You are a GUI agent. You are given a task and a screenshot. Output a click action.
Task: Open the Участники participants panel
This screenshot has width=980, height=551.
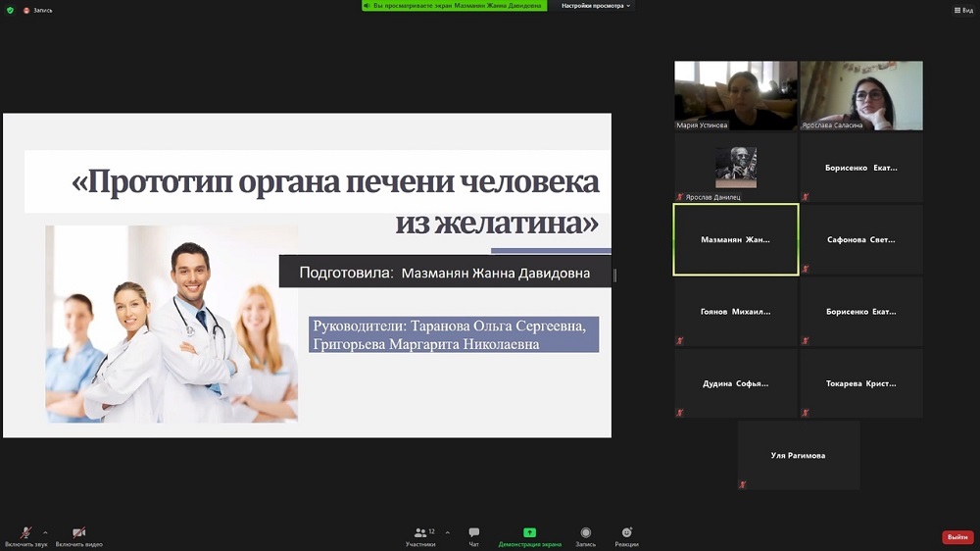420,535
